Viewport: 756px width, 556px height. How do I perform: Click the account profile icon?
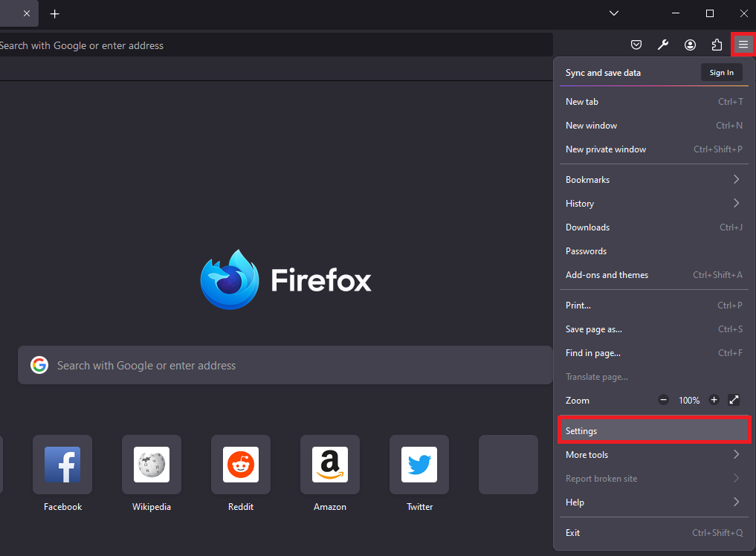690,45
